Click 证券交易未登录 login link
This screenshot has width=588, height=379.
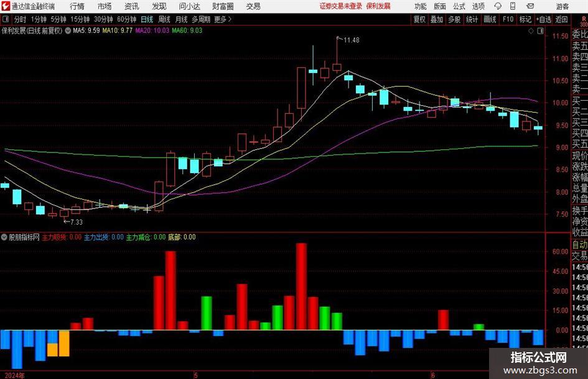tap(341, 6)
